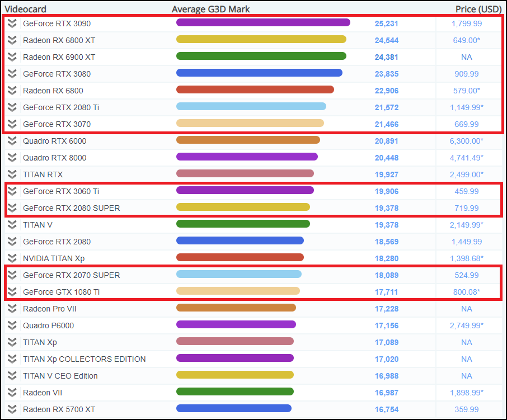
Task: Expand the Quadro RTX 8000 row chevron
Action: [12, 158]
